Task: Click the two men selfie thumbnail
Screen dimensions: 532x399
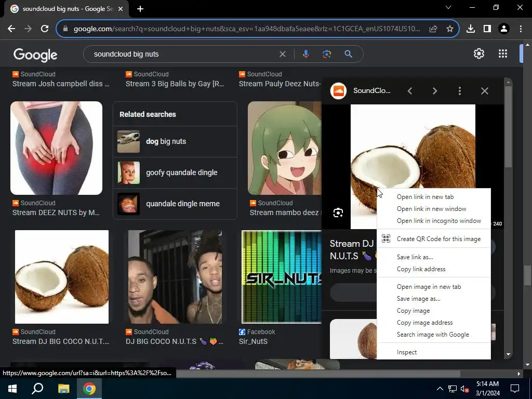Action: point(175,277)
